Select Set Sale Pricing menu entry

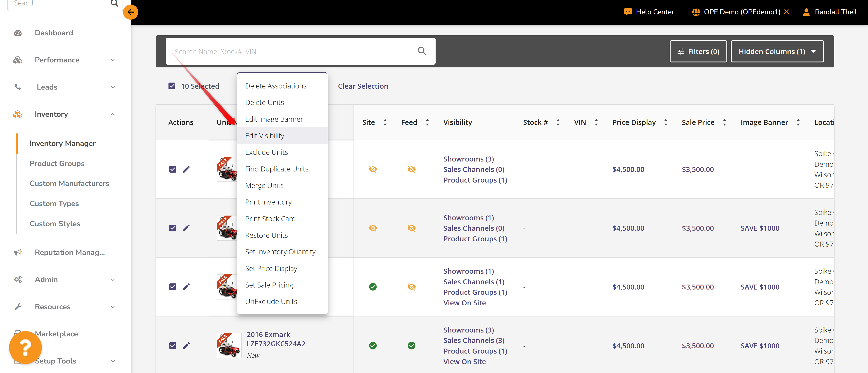pos(282,285)
